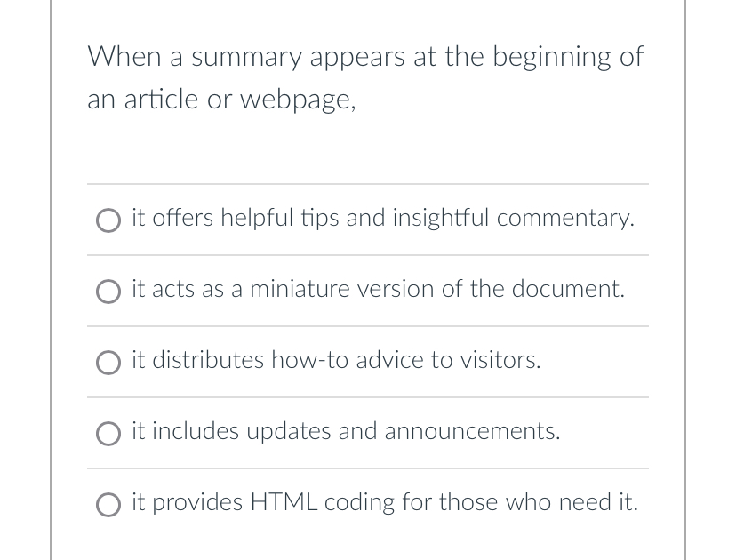Viewport: 736px width, 560px height.
Task: Click the answer text 'it distributes how-to advice to visitors'
Action: 336,360
